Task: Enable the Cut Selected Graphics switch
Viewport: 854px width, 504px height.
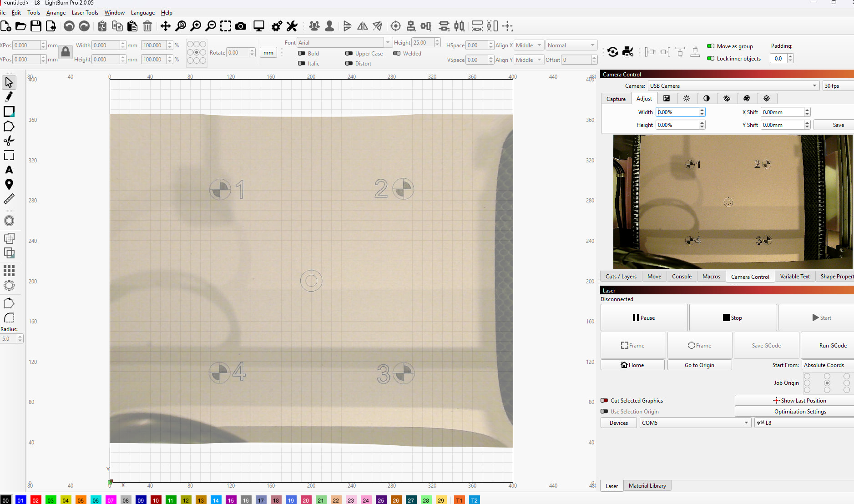Action: coord(604,401)
